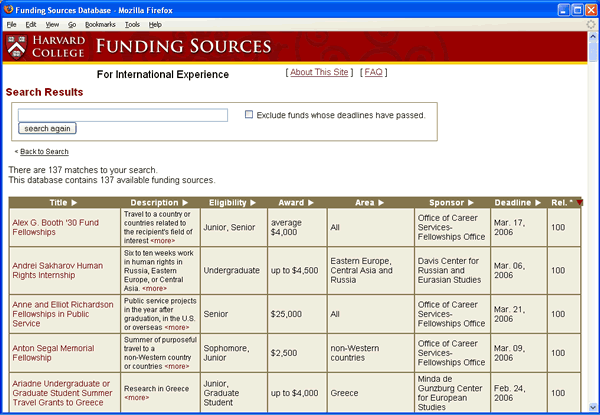Click the Firefox icon in title bar
Screen dimensions: 600x415
click(8, 10)
